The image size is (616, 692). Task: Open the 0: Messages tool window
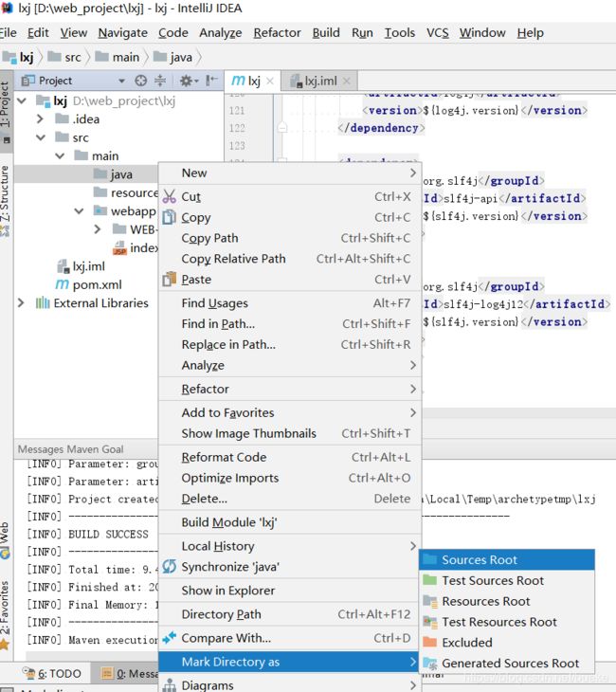[129, 673]
